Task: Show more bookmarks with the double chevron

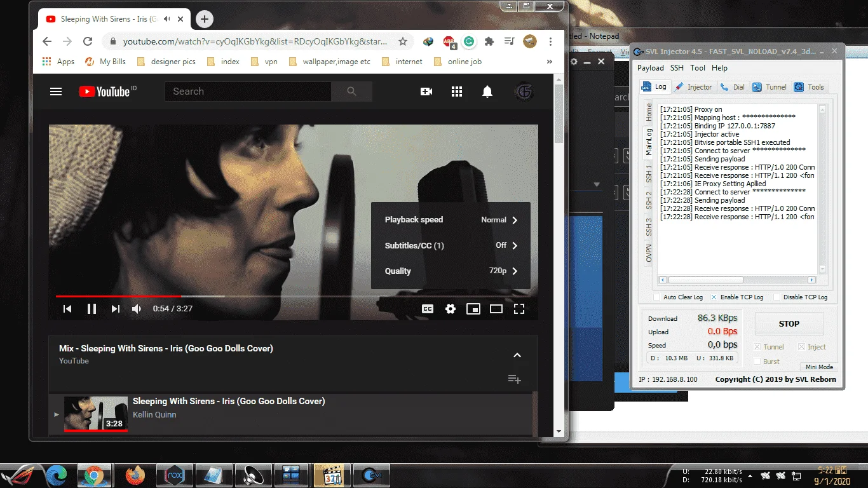Action: [550, 62]
